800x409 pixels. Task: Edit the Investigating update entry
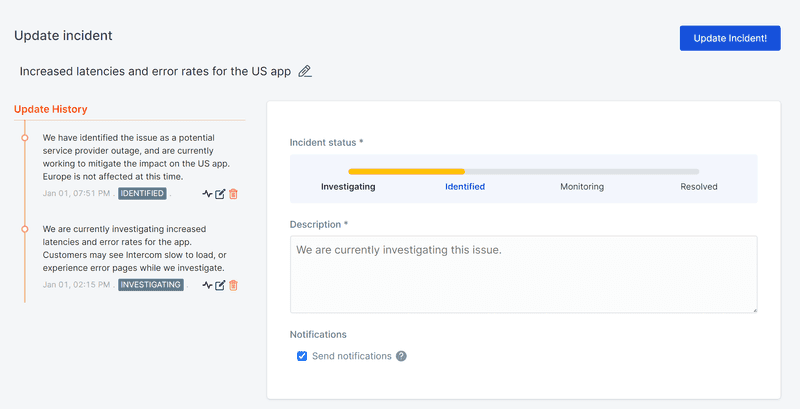[220, 285]
